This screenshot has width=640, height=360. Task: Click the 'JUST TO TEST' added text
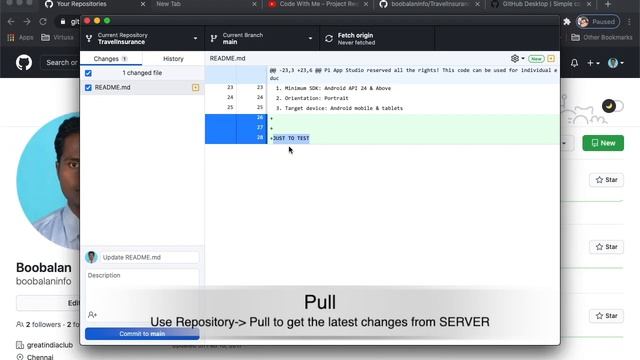point(291,138)
